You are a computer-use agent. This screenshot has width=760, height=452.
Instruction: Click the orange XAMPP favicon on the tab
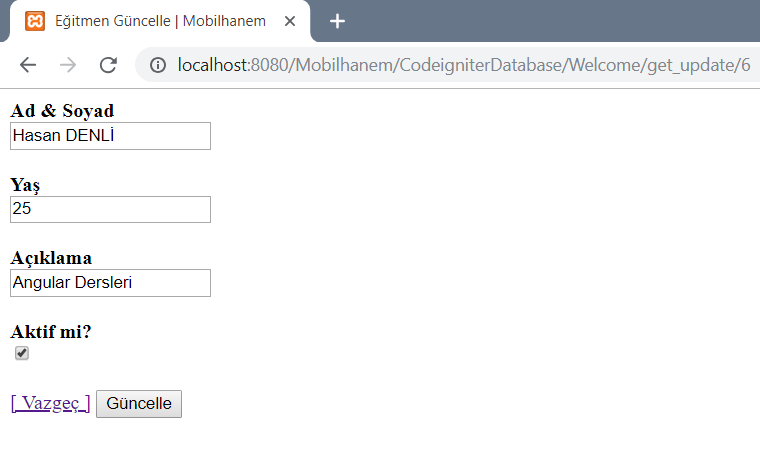click(35, 21)
